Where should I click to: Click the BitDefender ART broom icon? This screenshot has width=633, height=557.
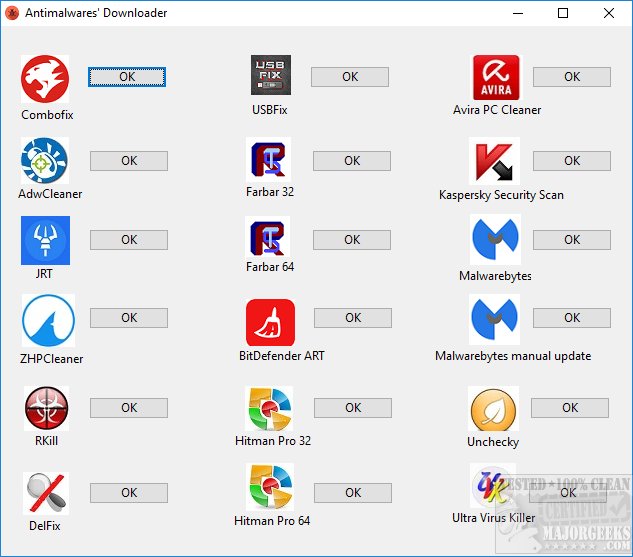pos(270,322)
